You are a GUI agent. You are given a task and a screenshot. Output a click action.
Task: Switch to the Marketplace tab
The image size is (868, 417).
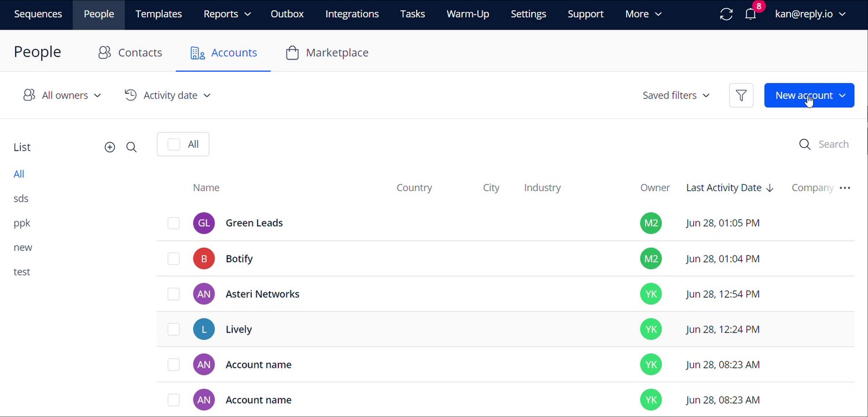(x=327, y=53)
